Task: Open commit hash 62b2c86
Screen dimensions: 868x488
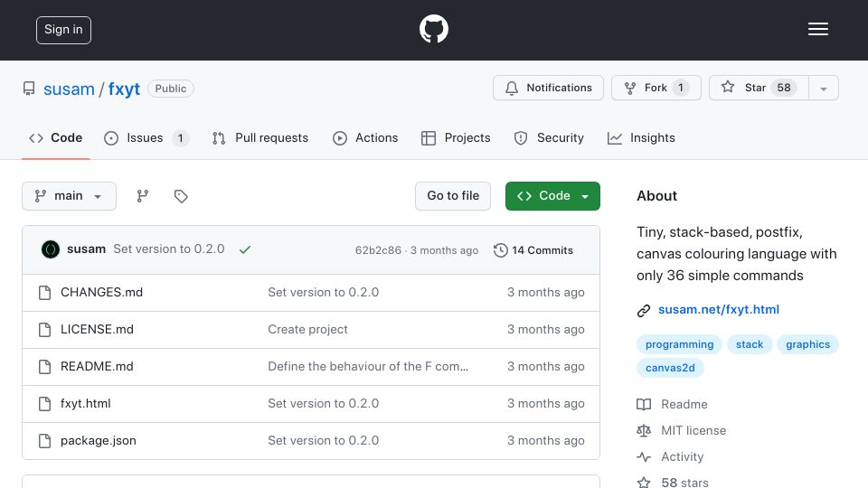Action: (378, 250)
